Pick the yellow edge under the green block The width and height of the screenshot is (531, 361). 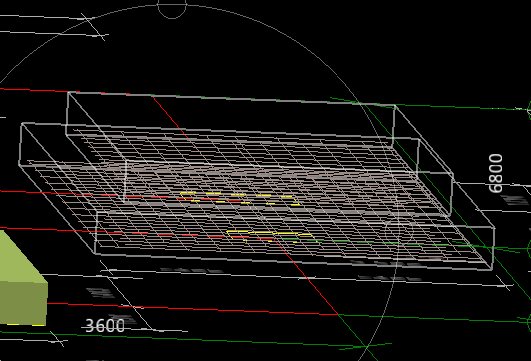(26, 325)
